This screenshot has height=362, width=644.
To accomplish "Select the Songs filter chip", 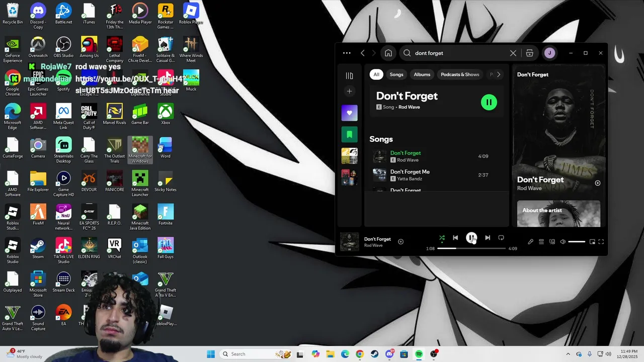I will 396,74.
